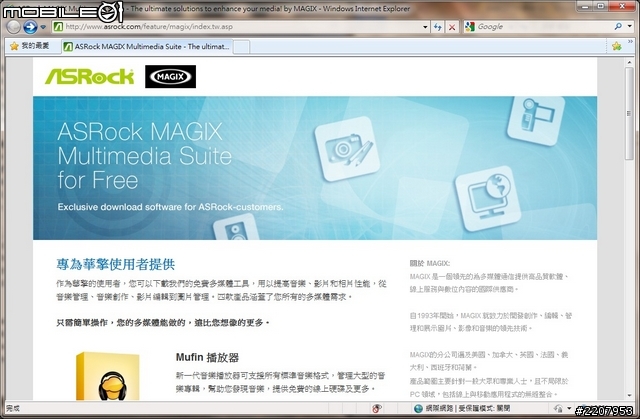Click the address bar page favicon
Screen dimensions: 640x419
click(x=58, y=27)
